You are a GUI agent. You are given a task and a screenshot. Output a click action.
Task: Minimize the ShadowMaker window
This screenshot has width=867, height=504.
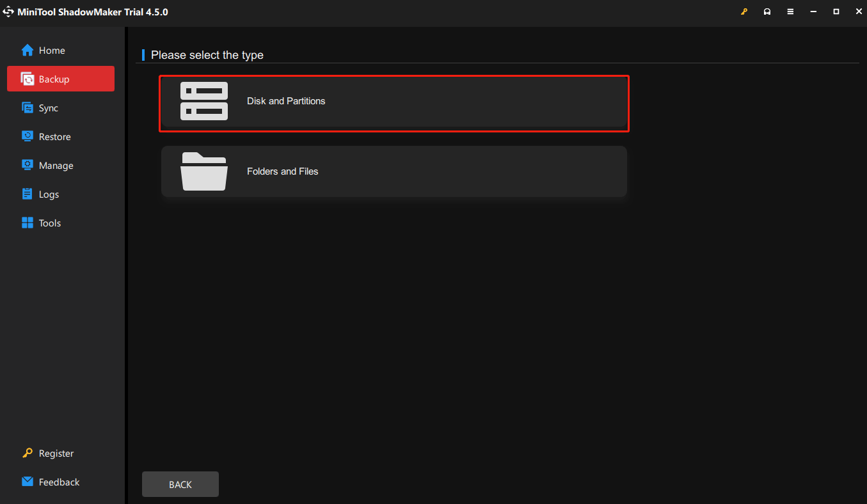click(x=813, y=12)
